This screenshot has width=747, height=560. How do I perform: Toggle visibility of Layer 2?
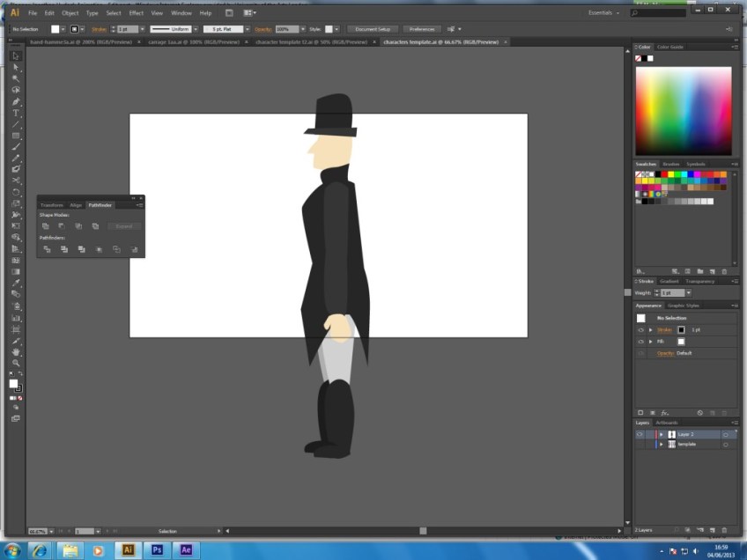pos(640,434)
